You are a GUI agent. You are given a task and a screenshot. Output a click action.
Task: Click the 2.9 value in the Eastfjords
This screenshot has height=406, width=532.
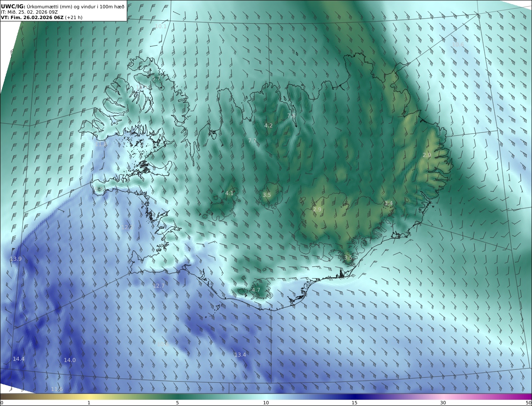[427, 155]
